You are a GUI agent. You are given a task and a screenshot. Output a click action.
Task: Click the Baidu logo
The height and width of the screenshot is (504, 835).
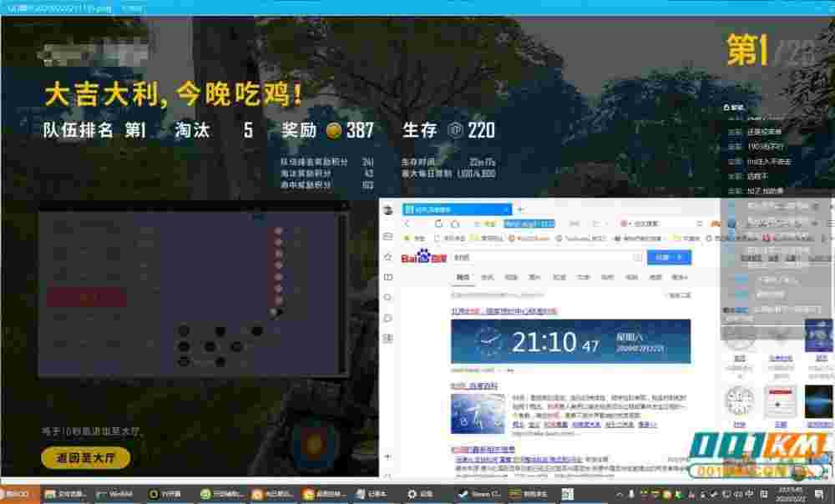[424, 257]
